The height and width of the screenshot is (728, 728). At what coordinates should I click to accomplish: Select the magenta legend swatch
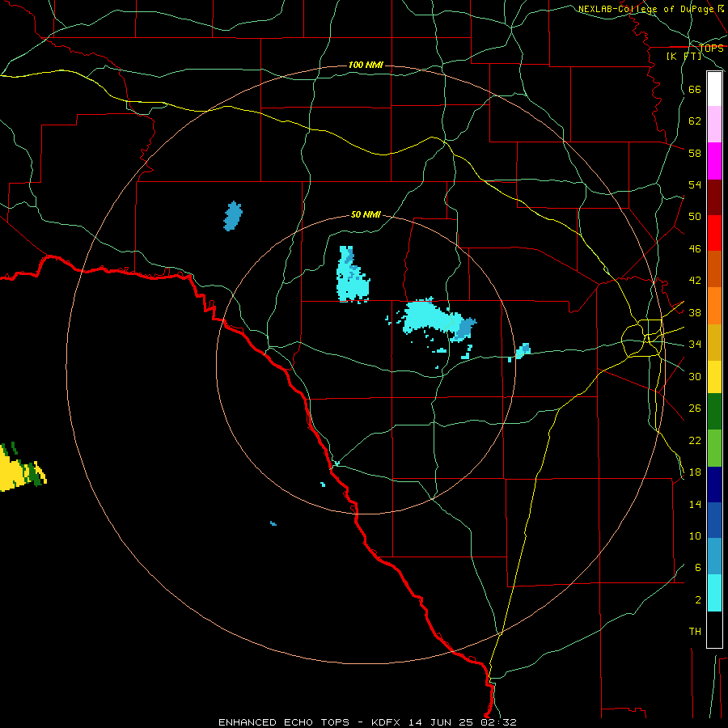click(x=714, y=161)
